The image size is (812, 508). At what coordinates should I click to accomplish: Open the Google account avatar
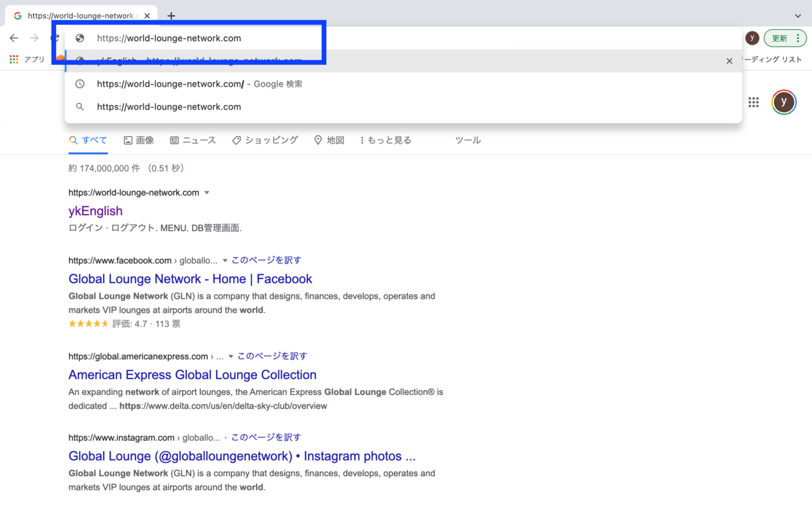pyautogui.click(x=784, y=102)
